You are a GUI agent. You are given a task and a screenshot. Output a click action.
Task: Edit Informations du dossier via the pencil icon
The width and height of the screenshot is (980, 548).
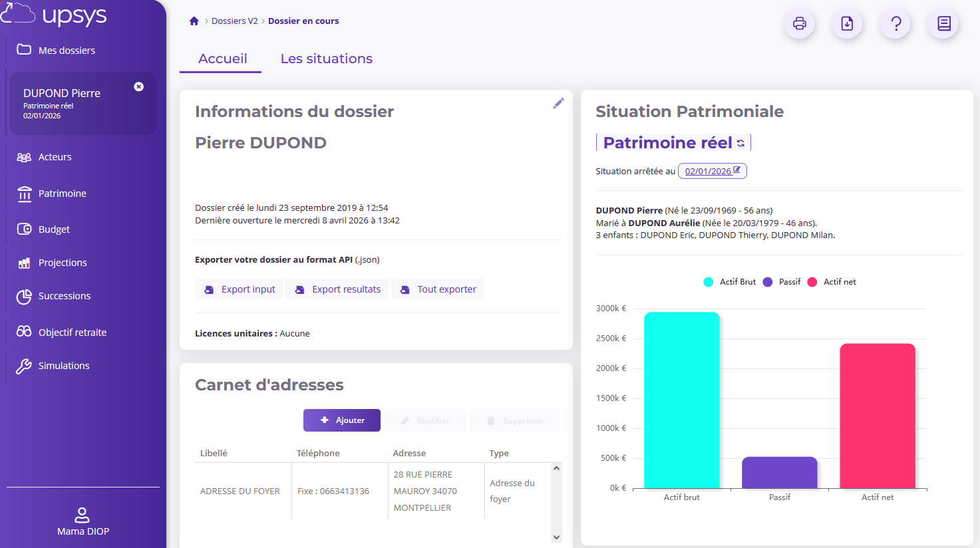[x=558, y=103]
